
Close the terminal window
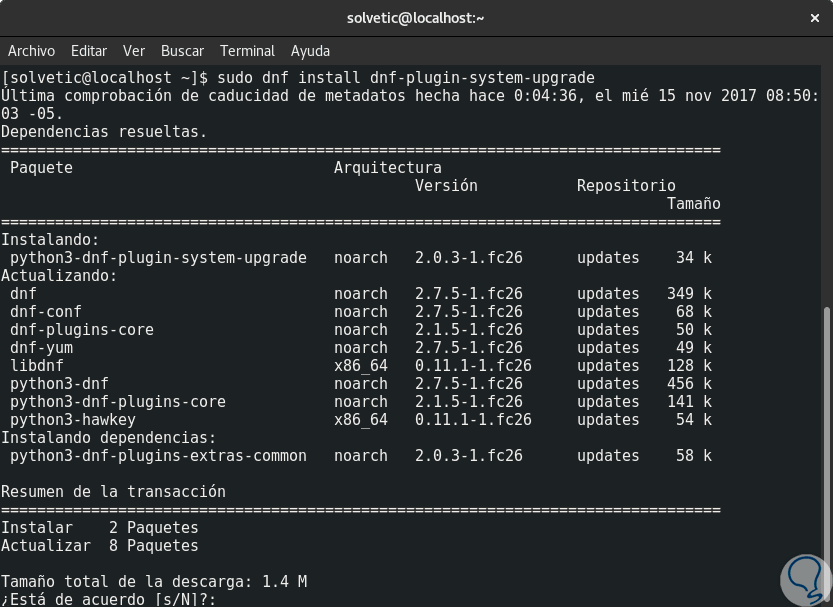point(813,17)
